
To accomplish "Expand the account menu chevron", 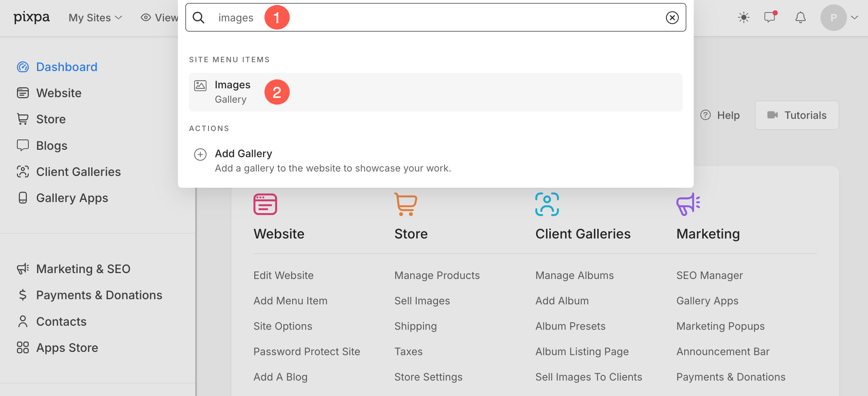I will click(855, 17).
